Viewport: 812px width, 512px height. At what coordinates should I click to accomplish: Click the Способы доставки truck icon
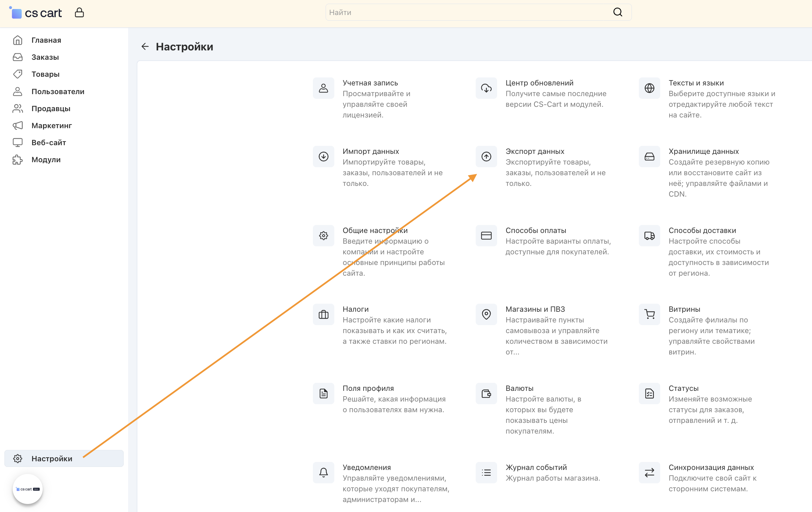click(649, 235)
